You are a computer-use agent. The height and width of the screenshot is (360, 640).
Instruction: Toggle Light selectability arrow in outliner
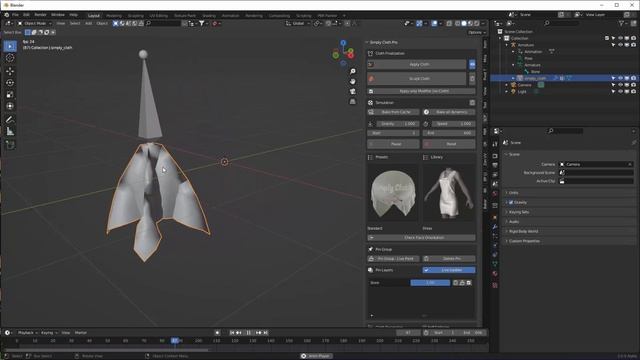(x=613, y=92)
